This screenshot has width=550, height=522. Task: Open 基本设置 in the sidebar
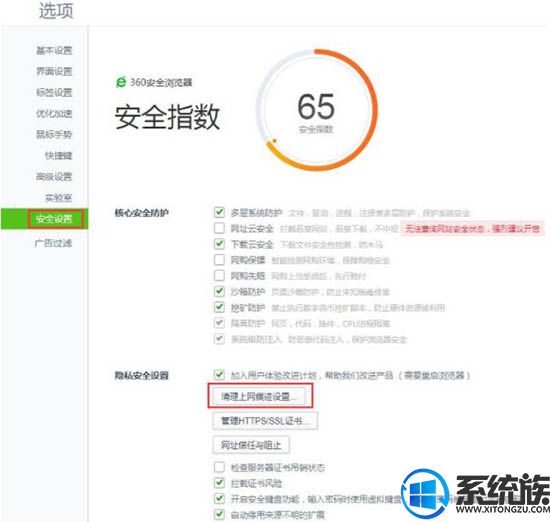tap(54, 51)
